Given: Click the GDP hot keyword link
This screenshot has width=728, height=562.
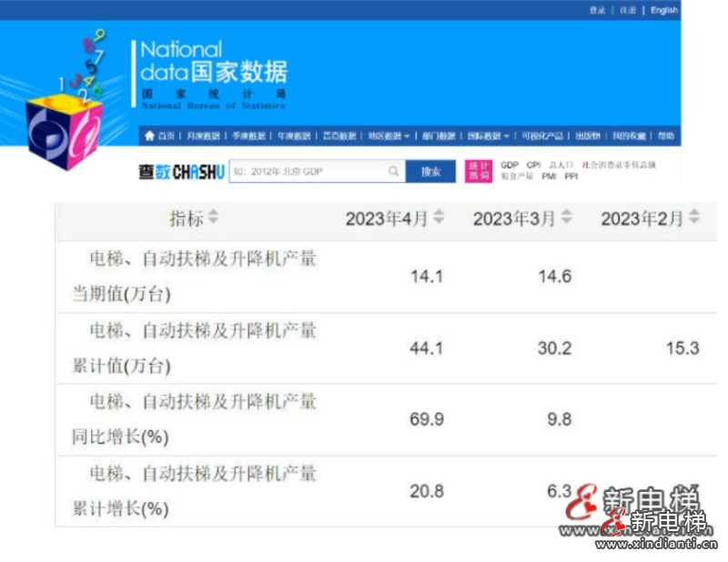Looking at the screenshot, I should click(509, 166).
